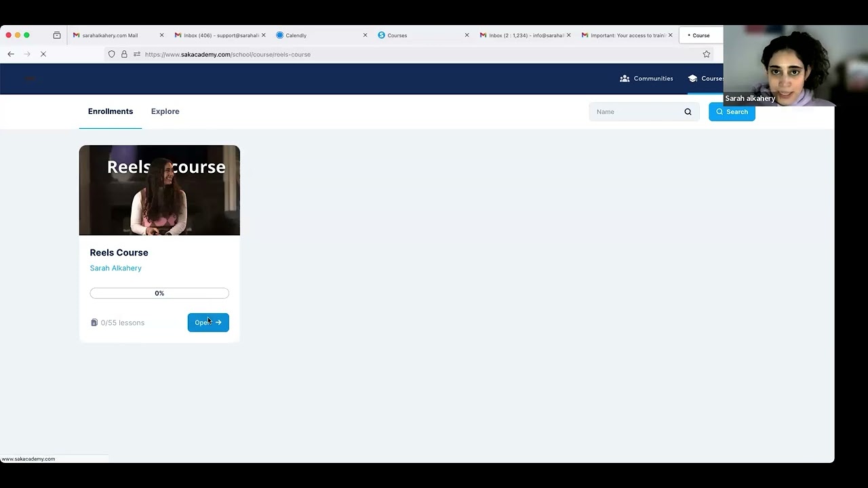This screenshot has height=488, width=868.
Task: Click the Sarah Alkahery instructor link
Action: [116, 268]
